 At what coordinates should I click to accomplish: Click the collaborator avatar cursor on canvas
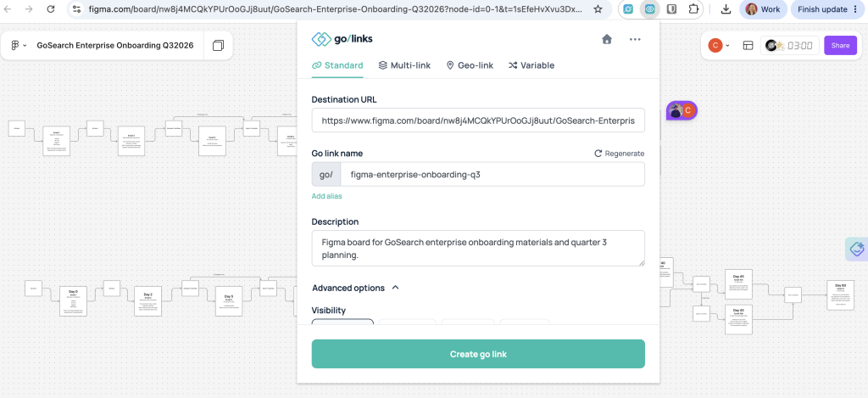682,111
